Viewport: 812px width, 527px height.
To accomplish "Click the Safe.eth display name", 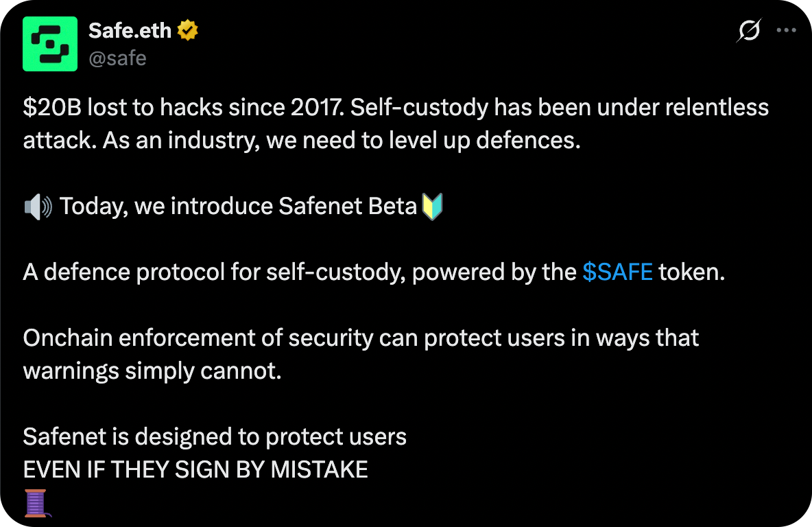I will coord(131,31).
